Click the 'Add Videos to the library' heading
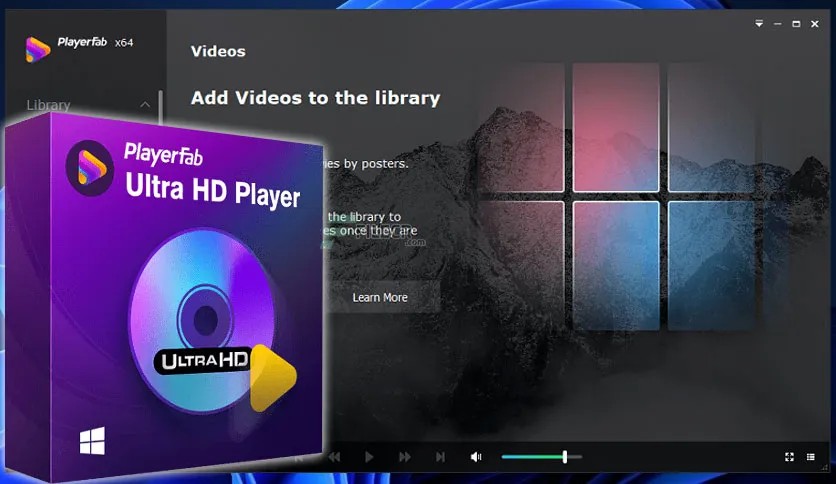This screenshot has width=836, height=484. pos(316,98)
